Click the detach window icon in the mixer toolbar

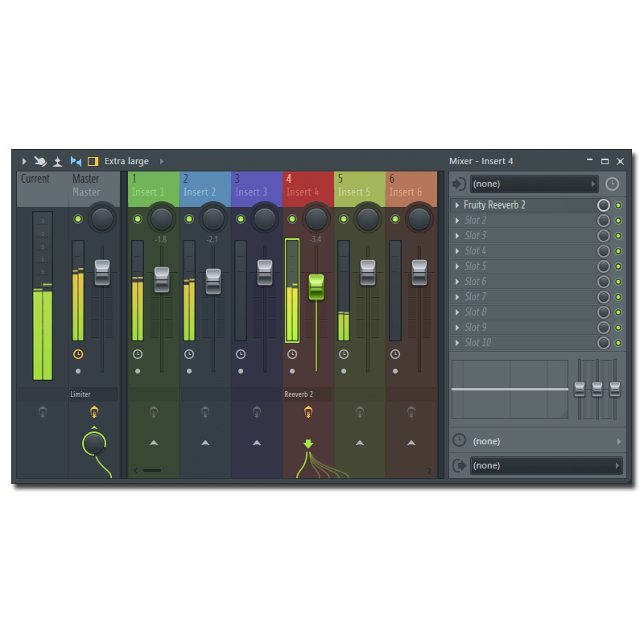tap(57, 161)
